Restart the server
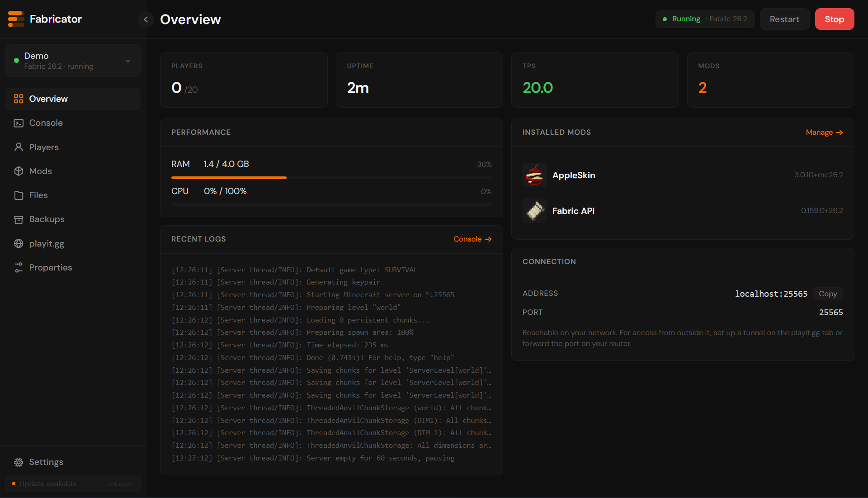The image size is (868, 498). tap(784, 19)
